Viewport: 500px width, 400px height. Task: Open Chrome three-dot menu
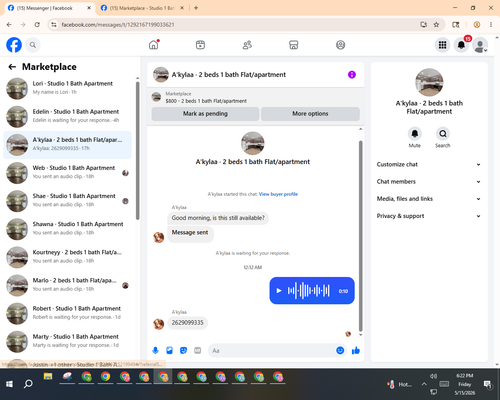click(x=491, y=24)
